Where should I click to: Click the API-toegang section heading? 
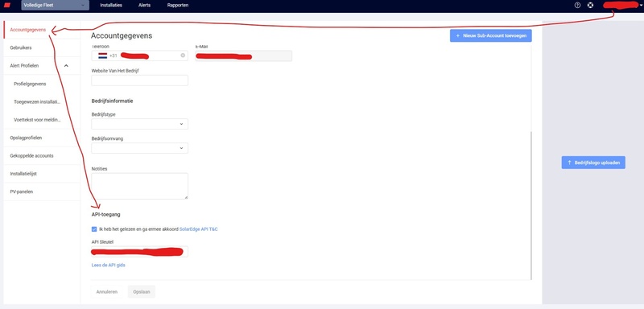point(105,215)
